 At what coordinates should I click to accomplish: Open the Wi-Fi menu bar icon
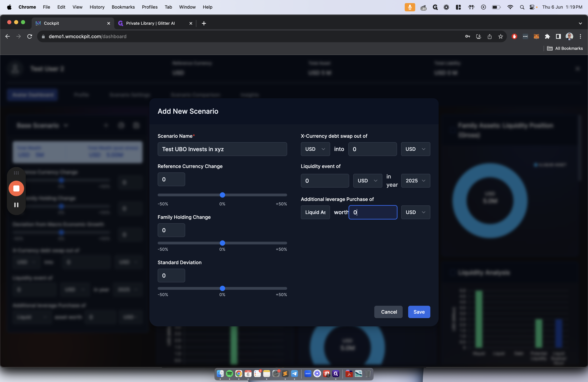[510, 7]
